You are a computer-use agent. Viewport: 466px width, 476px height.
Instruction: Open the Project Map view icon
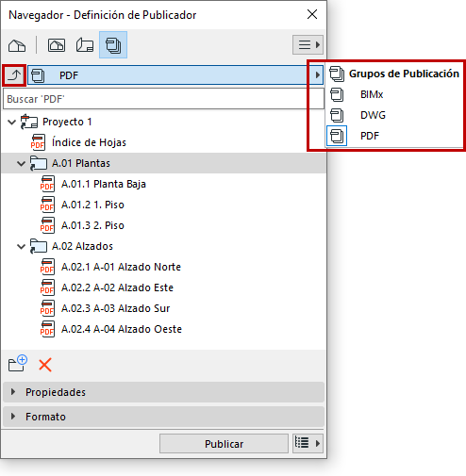click(17, 45)
